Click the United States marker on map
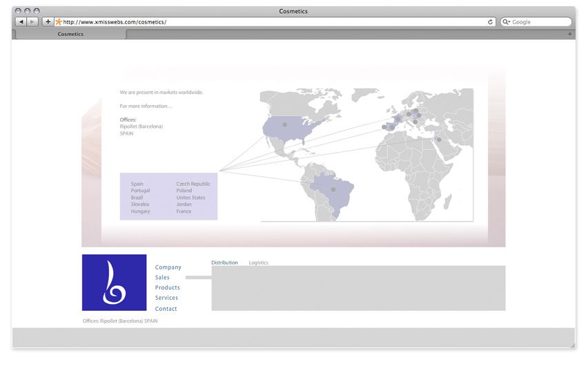Viewport: 588px width, 380px height. click(285, 124)
